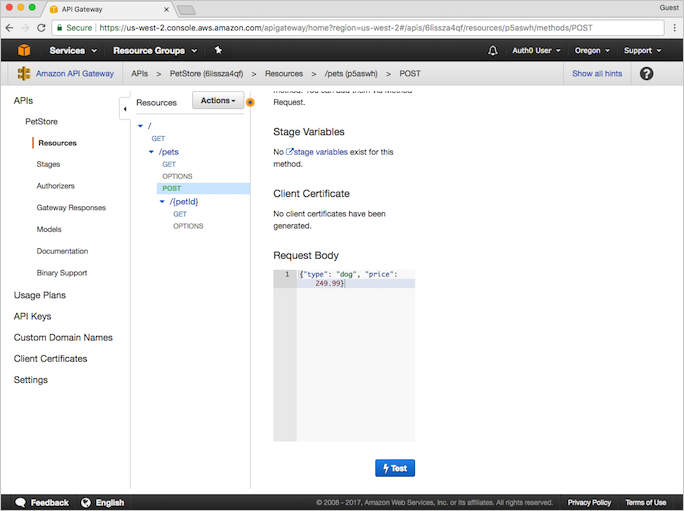Collapse the Resources panel with arrow handle
The height and width of the screenshot is (511, 684).
click(x=125, y=109)
